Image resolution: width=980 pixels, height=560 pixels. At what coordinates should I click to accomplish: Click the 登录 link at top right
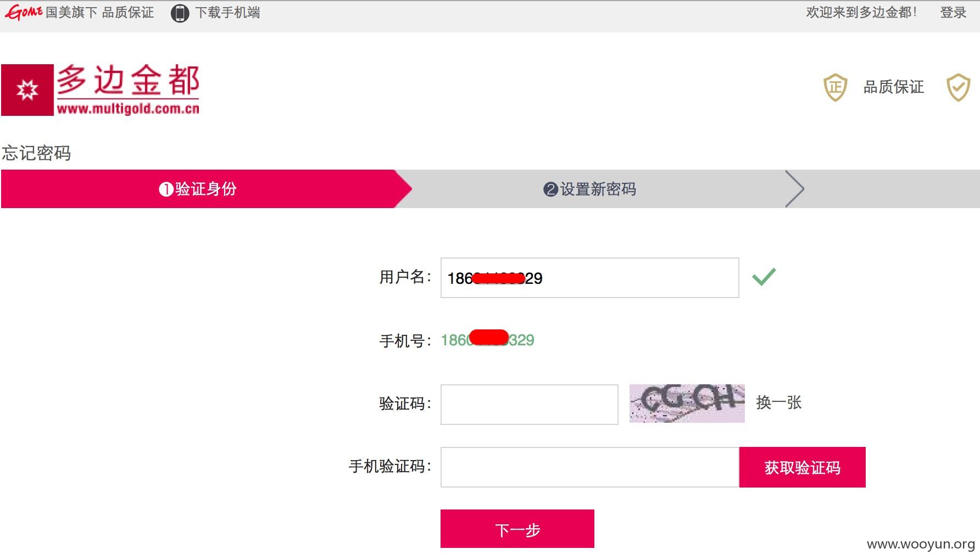(x=953, y=13)
